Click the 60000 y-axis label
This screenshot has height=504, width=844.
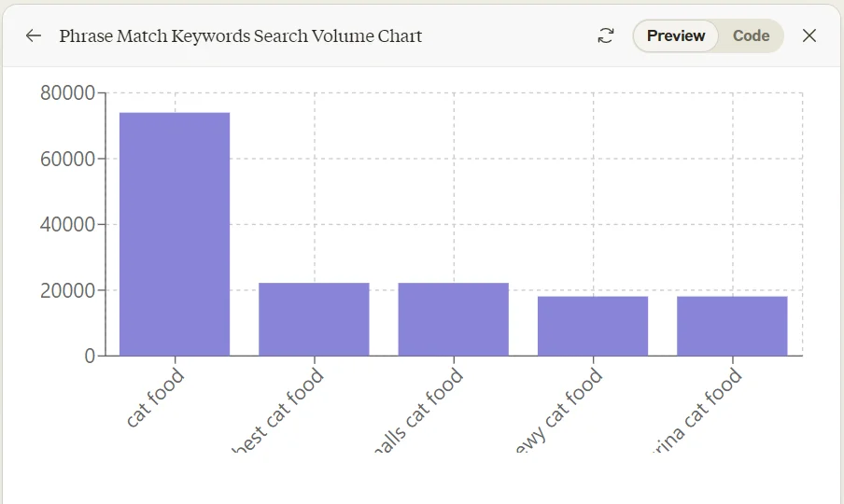pos(68,159)
